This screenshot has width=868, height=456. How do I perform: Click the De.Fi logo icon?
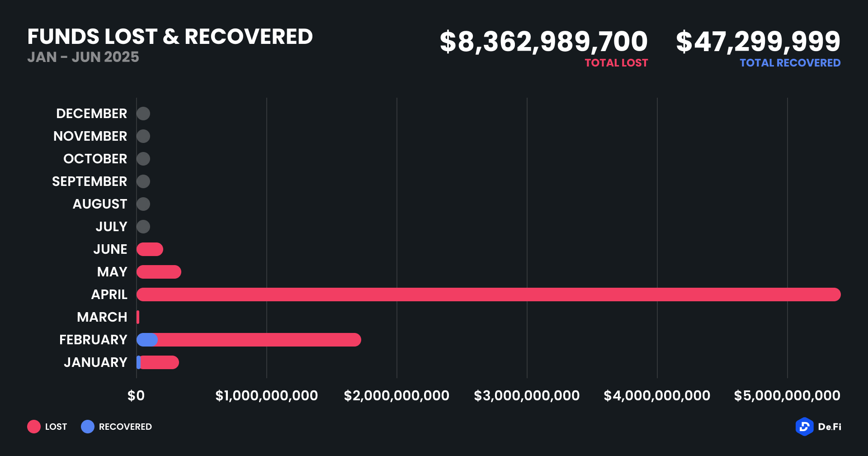tap(804, 427)
